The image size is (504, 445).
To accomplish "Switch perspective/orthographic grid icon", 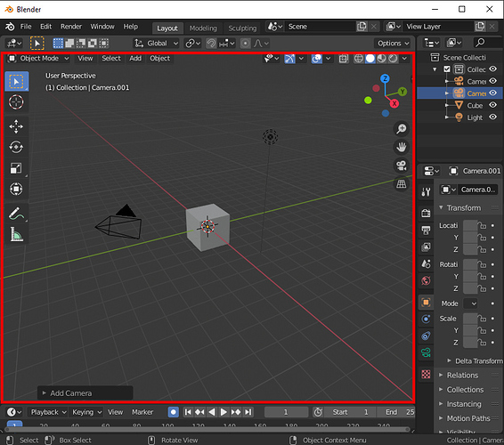I will click(x=401, y=183).
